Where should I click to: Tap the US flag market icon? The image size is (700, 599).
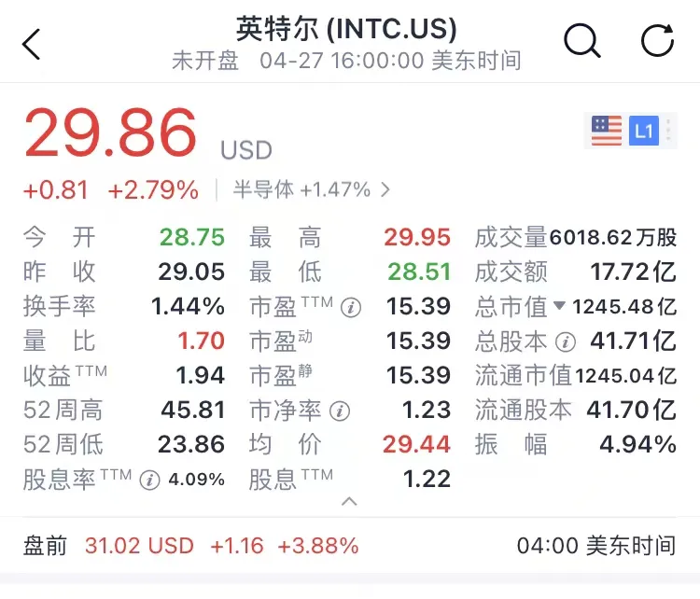[x=607, y=131]
